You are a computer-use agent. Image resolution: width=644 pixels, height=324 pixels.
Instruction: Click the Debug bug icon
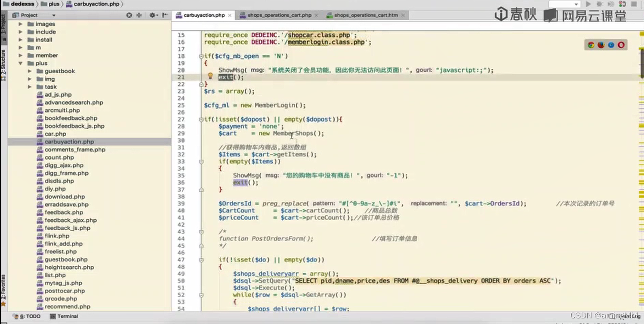click(x=599, y=4)
